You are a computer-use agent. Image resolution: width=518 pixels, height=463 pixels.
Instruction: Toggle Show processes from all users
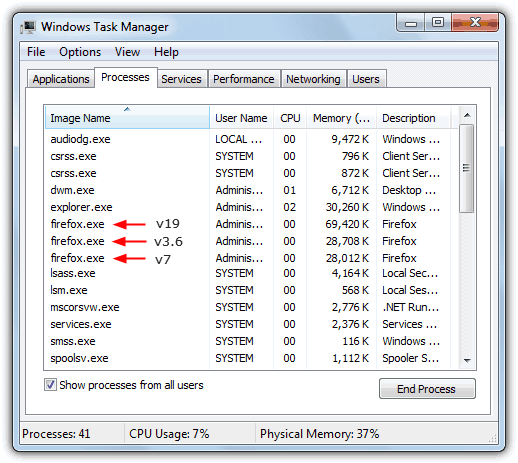50,385
